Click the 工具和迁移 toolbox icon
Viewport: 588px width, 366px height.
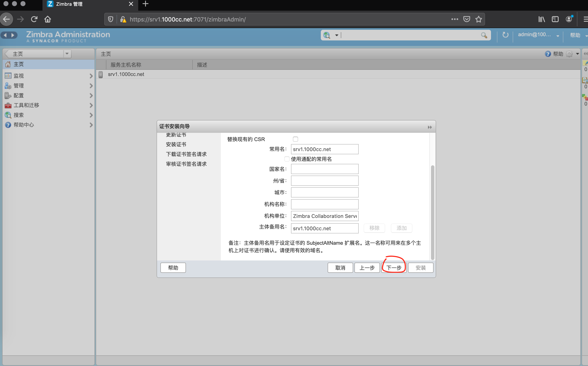8,105
